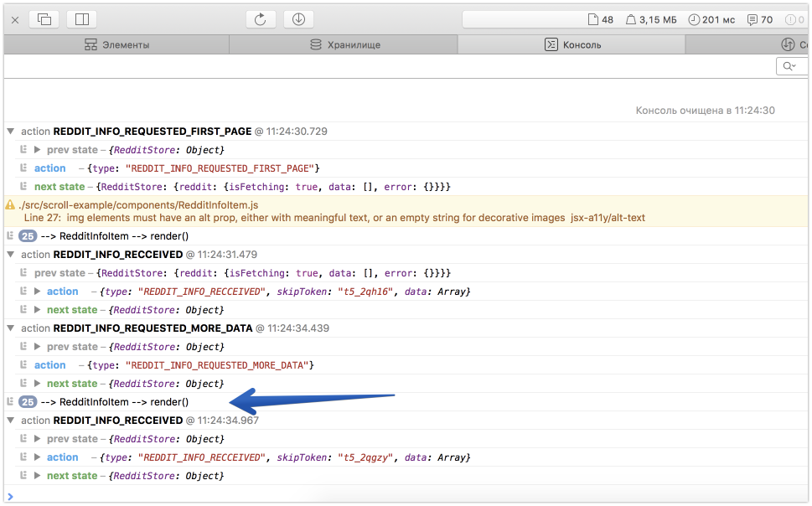The image size is (812, 506).
Task: Click the 25 badge just below the alt-text warning
Action: pos(28,236)
